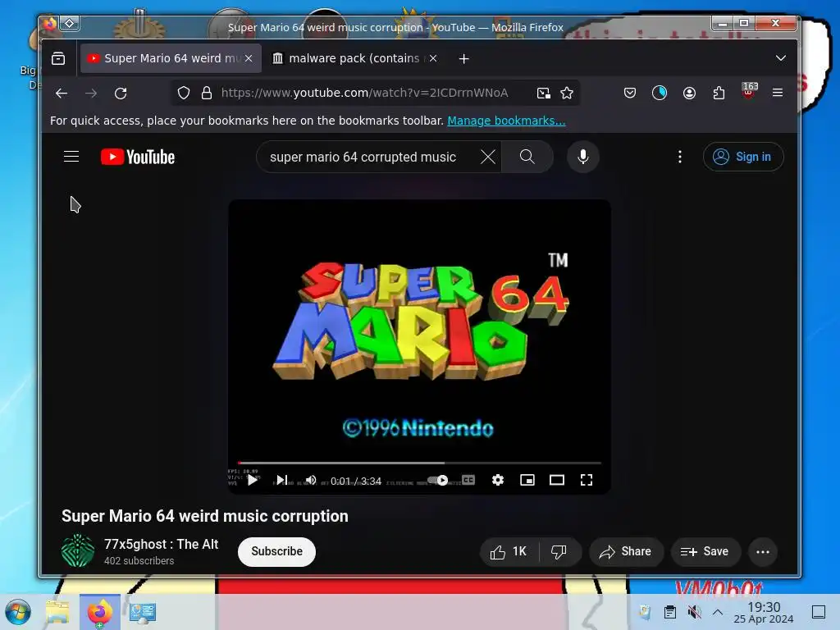Enable the miniplayer mode
Image resolution: width=840 pixels, height=630 pixels.
point(527,480)
